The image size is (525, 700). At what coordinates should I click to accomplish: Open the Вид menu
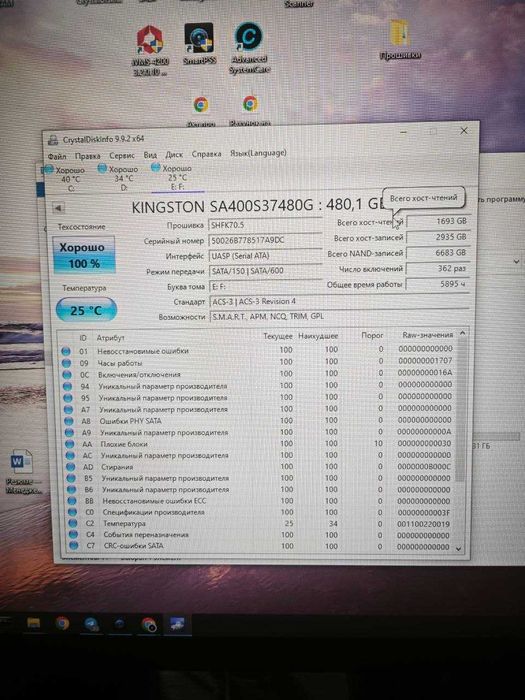coord(150,155)
